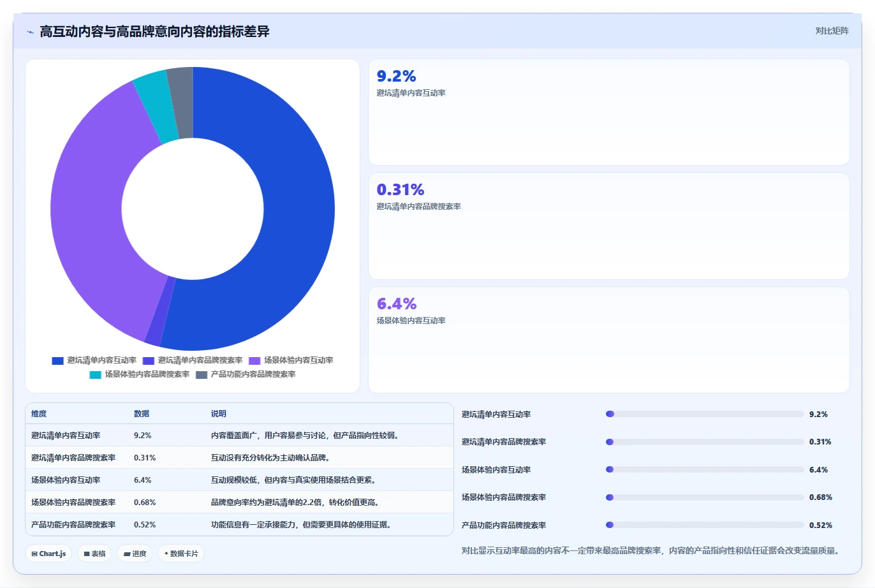Toggle legend swatch for 场景体验内容品牌搜索率
Viewport: 875px width, 588px height.
[x=95, y=374]
